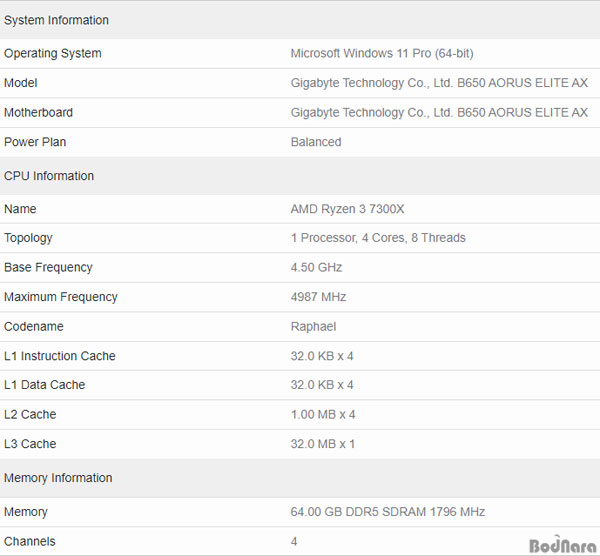The height and width of the screenshot is (556, 600).
Task: Click the Topology label
Action: (x=28, y=238)
